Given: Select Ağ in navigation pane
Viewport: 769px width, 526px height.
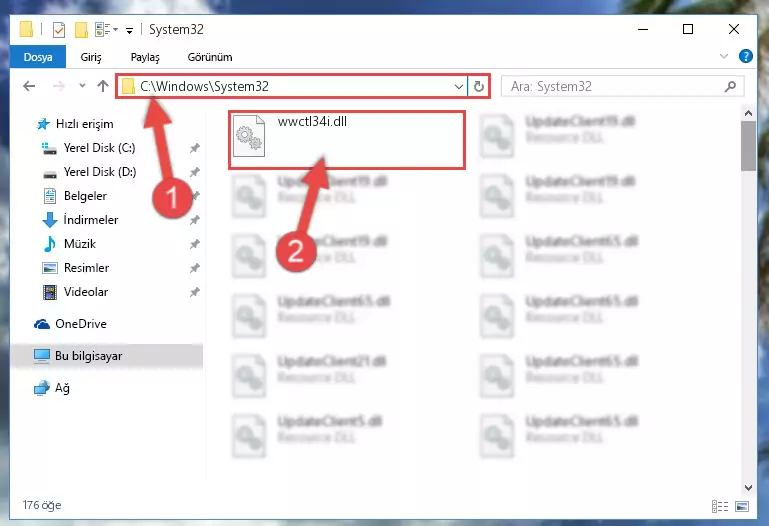Looking at the screenshot, I should [x=62, y=388].
